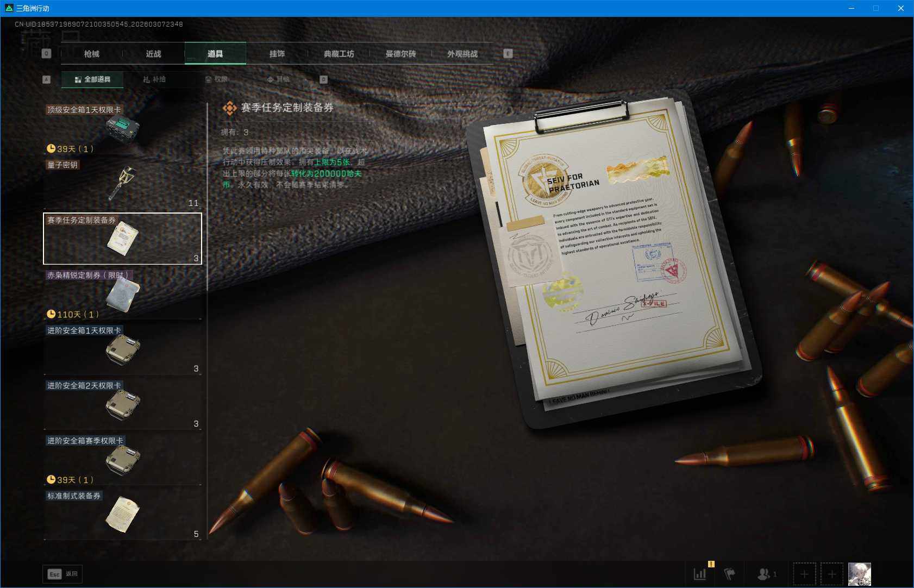This screenshot has width=914, height=588.
Task: Switch to the 挂饰 tab
Action: point(277,54)
